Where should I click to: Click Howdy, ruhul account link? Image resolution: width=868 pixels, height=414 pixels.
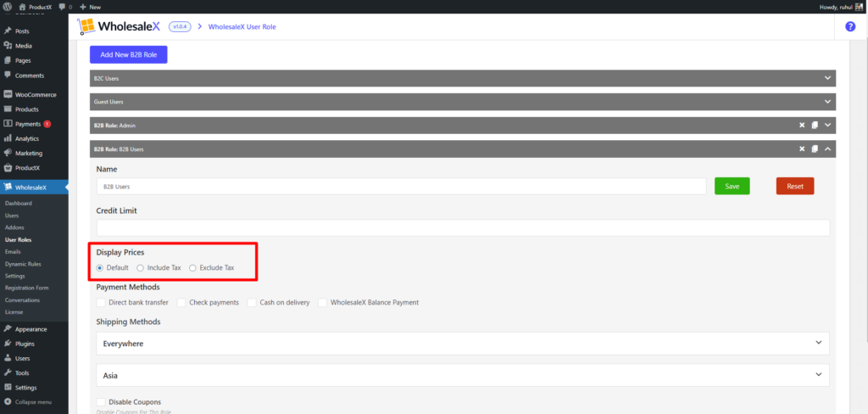coord(835,7)
